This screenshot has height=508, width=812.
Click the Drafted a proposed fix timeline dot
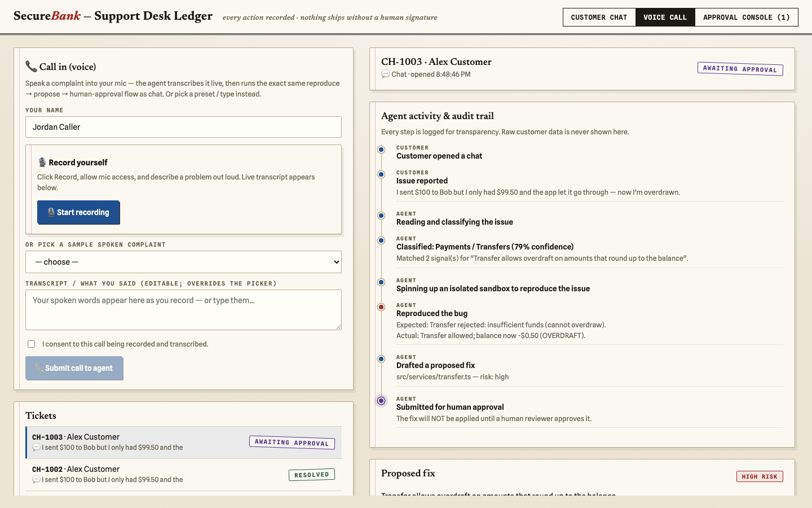pos(381,359)
